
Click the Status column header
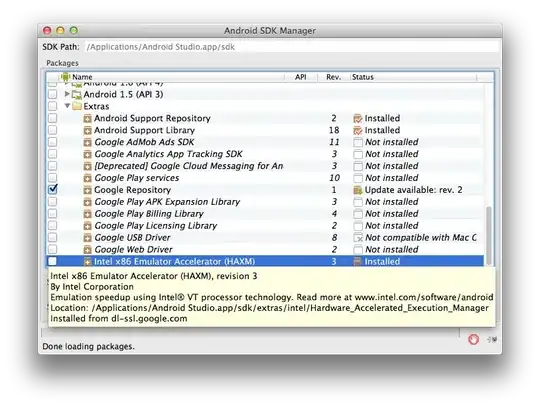pyautogui.click(x=413, y=77)
